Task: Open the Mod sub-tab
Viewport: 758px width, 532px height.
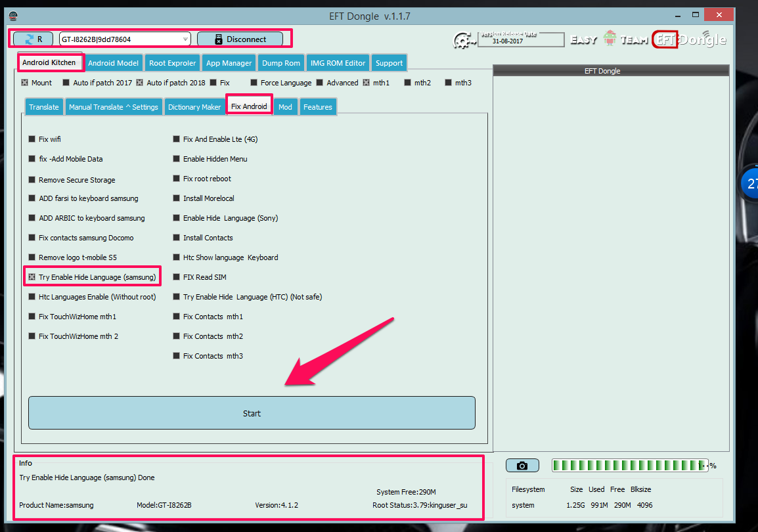Action: click(285, 107)
